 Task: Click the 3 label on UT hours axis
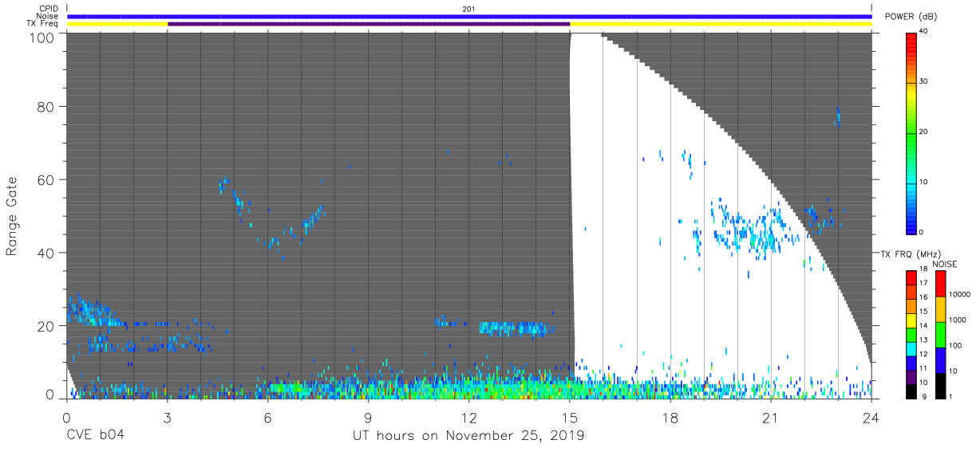(x=167, y=417)
